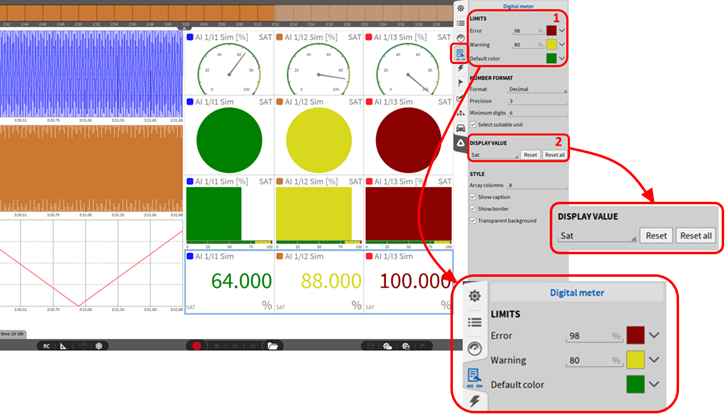Image resolution: width=726 pixels, height=417 pixels.
Task: Open the car vehicle sidebar icon
Action: pyautogui.click(x=459, y=129)
